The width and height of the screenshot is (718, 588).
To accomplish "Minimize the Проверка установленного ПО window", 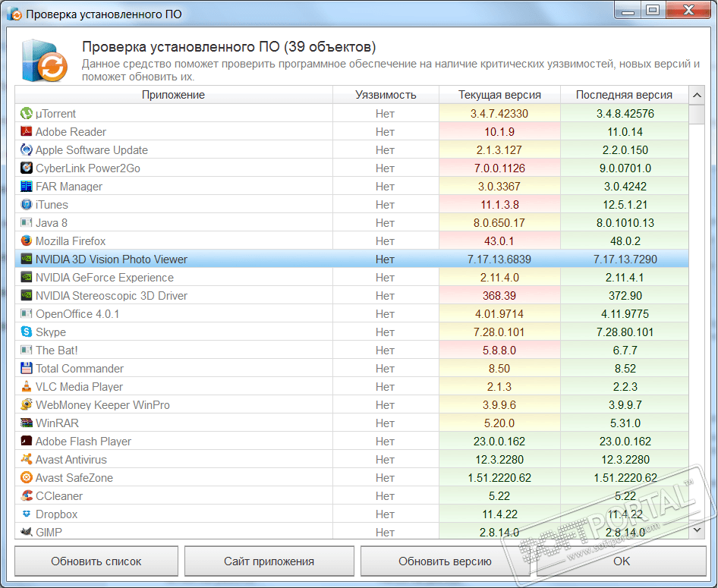I will click(628, 10).
